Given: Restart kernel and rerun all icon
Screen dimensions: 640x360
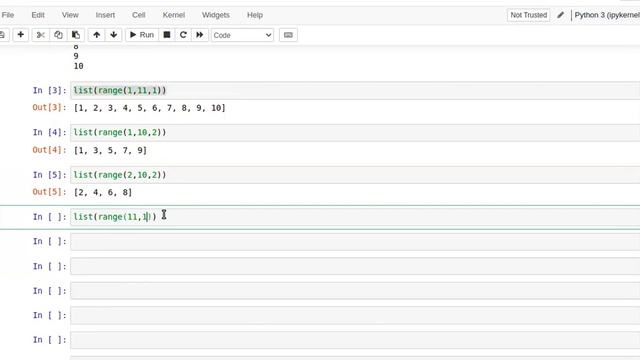Looking at the screenshot, I should (x=199, y=35).
